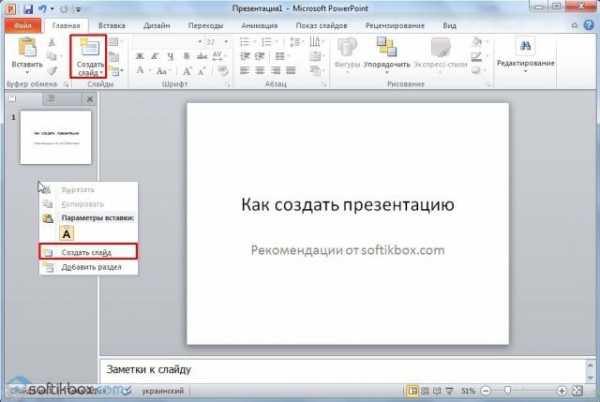Undo last action in quick access toolbar

pyautogui.click(x=42, y=9)
